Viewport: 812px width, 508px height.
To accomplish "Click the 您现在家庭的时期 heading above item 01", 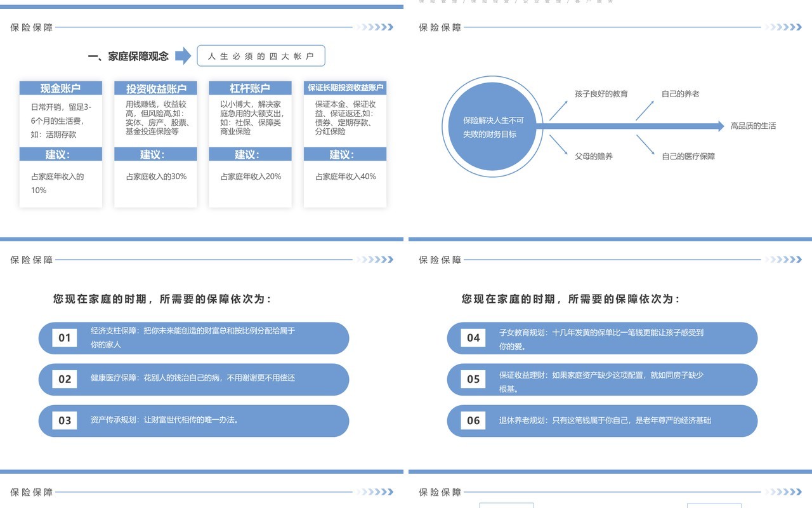I will click(162, 299).
